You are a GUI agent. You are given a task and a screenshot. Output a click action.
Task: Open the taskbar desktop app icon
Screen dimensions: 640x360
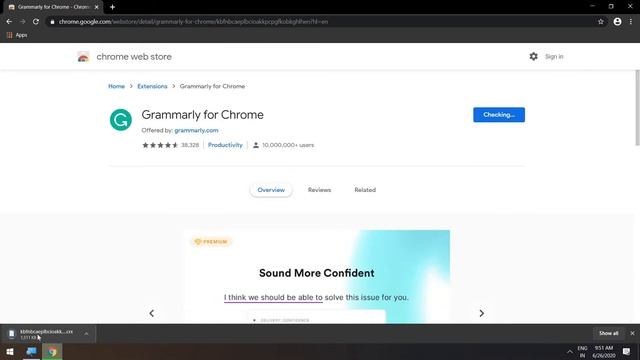tap(31, 351)
